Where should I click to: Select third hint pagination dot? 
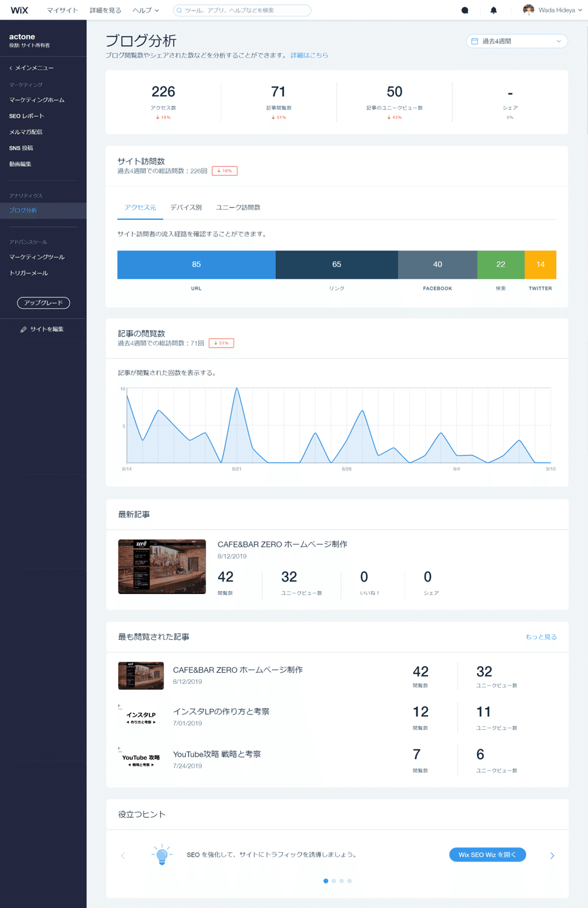pyautogui.click(x=342, y=881)
